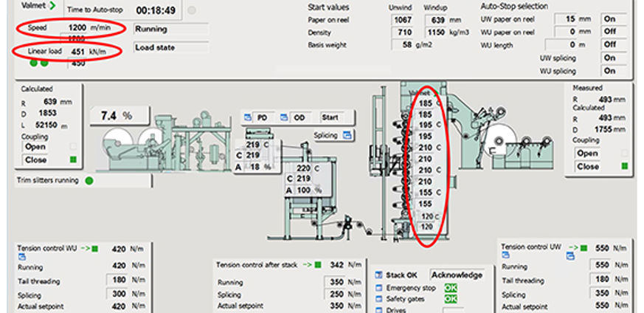Click UW paper on reel 15 mm field
644x313 pixels.
(566, 19)
